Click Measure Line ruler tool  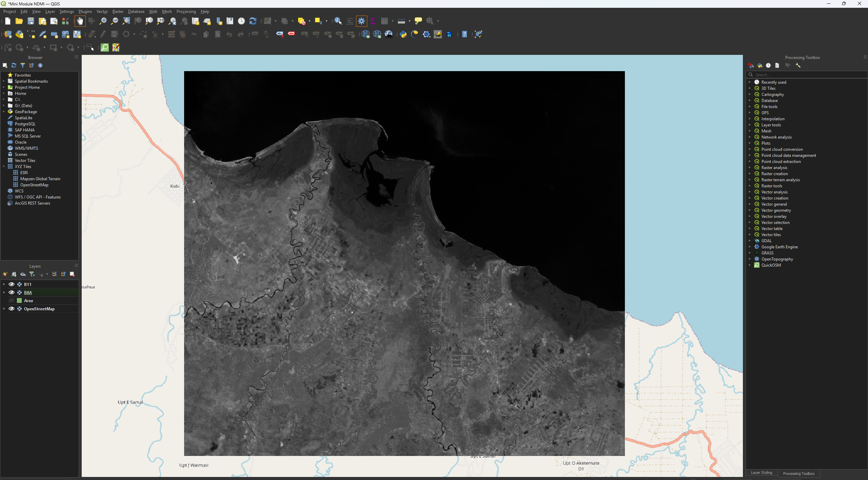401,21
